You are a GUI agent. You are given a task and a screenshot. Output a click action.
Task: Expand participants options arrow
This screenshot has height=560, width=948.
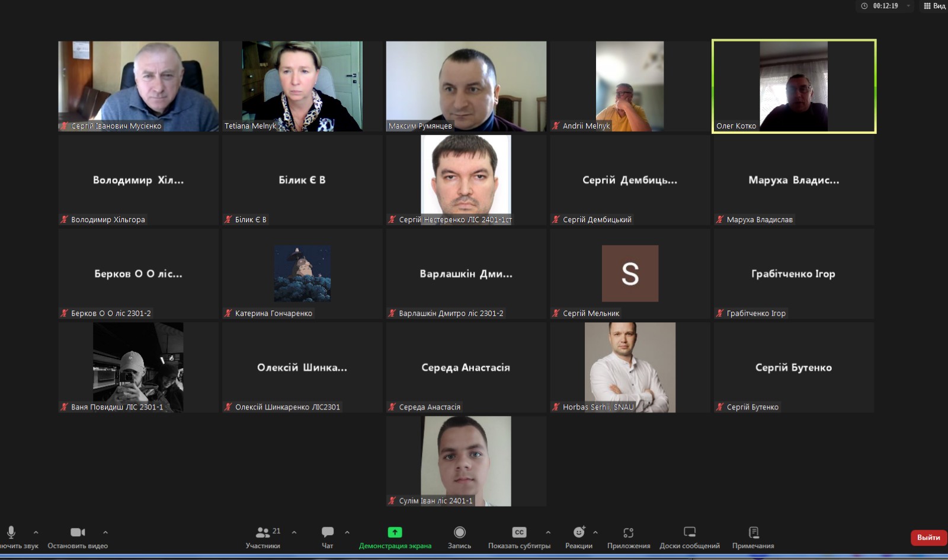coord(294,532)
